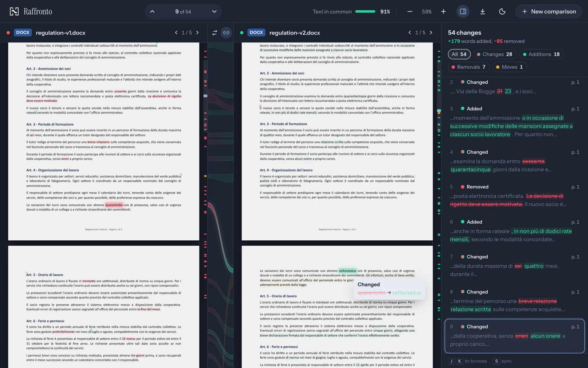The width and height of the screenshot is (588, 368).
Task: Previous page arrow for regulation-v2.docx
Action: [x=410, y=32]
